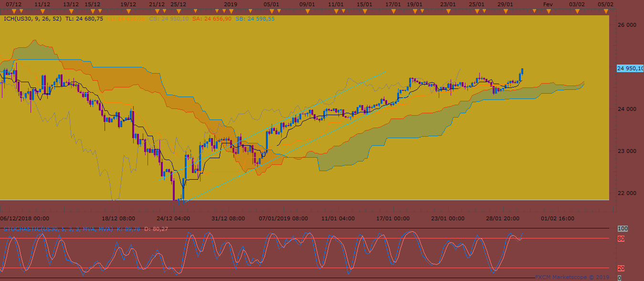644x281 pixels.
Task: Click the 06/12/2018 00:00 time label
Action: pos(25,218)
